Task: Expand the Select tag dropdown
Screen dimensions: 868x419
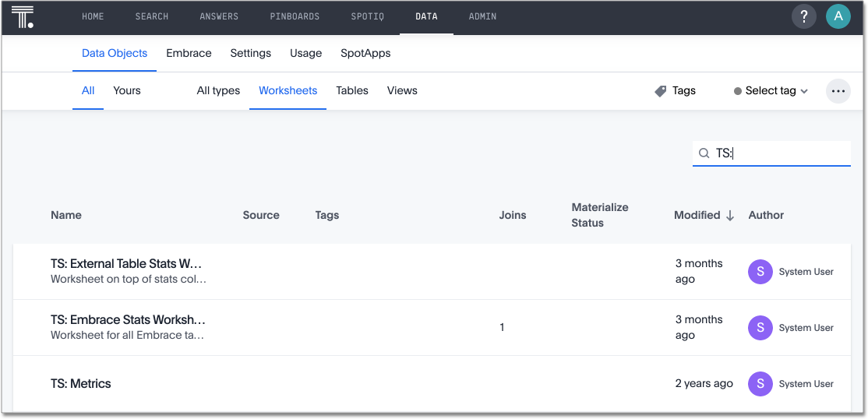Action: (x=770, y=91)
